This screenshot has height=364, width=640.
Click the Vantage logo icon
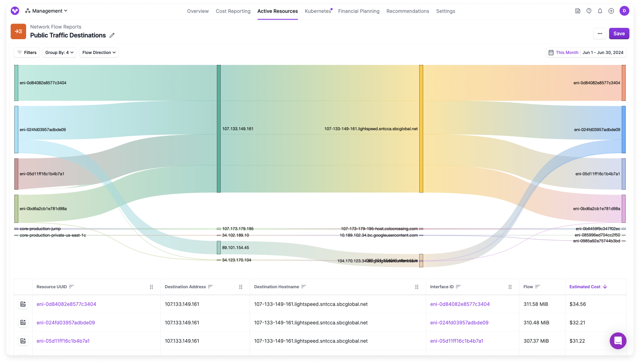[x=15, y=11]
